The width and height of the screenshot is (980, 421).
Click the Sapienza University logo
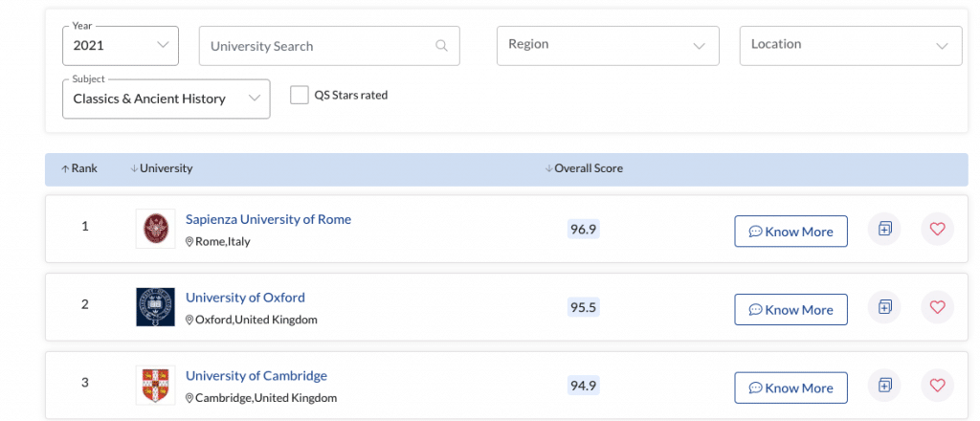(x=156, y=229)
